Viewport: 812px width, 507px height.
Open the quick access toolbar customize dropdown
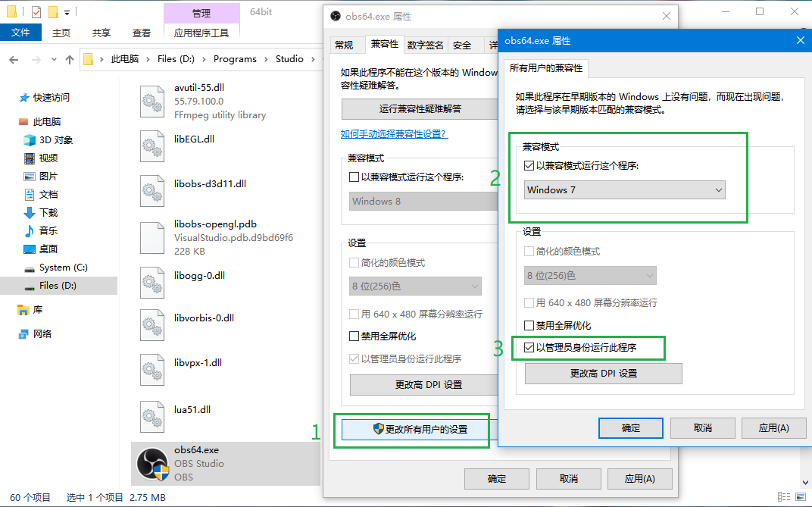[65, 11]
